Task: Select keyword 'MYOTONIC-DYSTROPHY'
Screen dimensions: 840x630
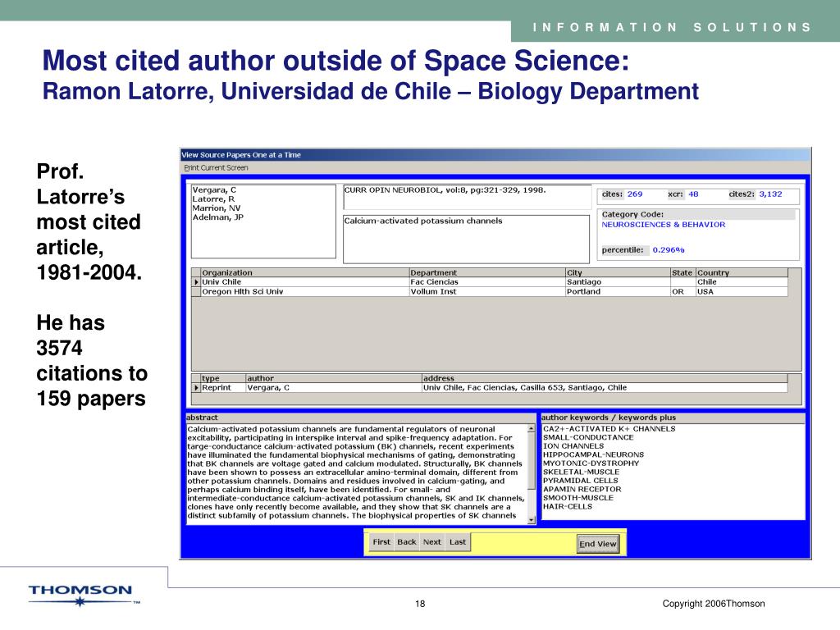Action: click(591, 463)
